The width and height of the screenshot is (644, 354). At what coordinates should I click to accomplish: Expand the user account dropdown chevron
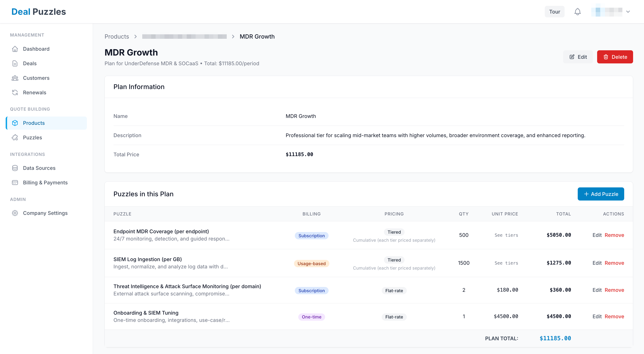pos(628,12)
